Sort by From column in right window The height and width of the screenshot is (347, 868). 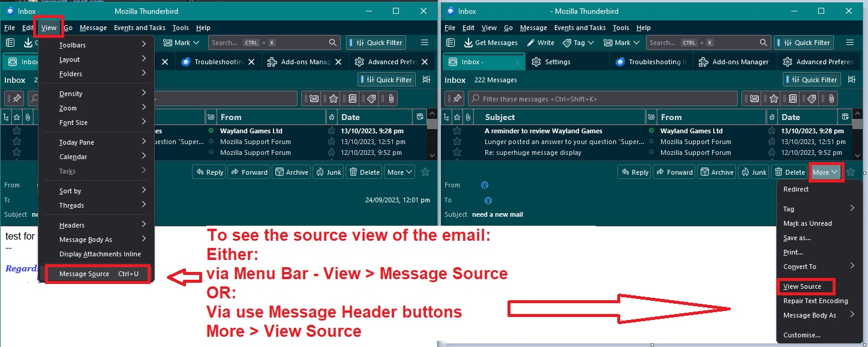point(711,117)
